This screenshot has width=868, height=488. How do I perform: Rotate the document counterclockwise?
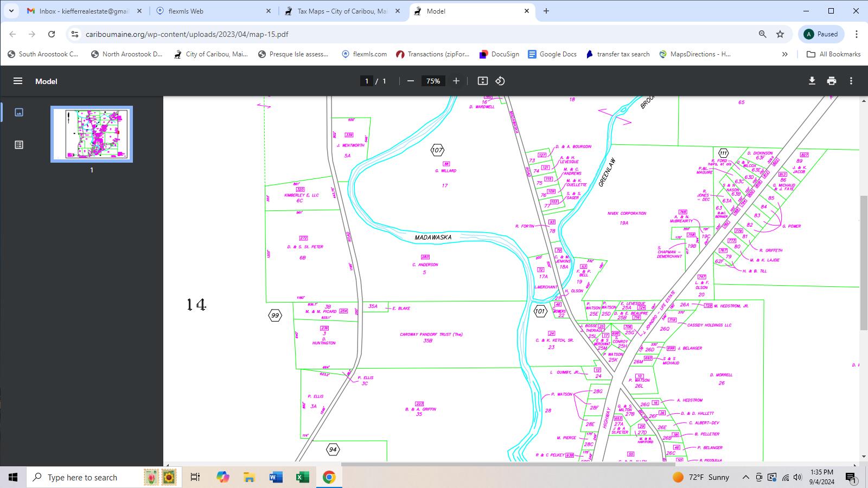point(500,81)
